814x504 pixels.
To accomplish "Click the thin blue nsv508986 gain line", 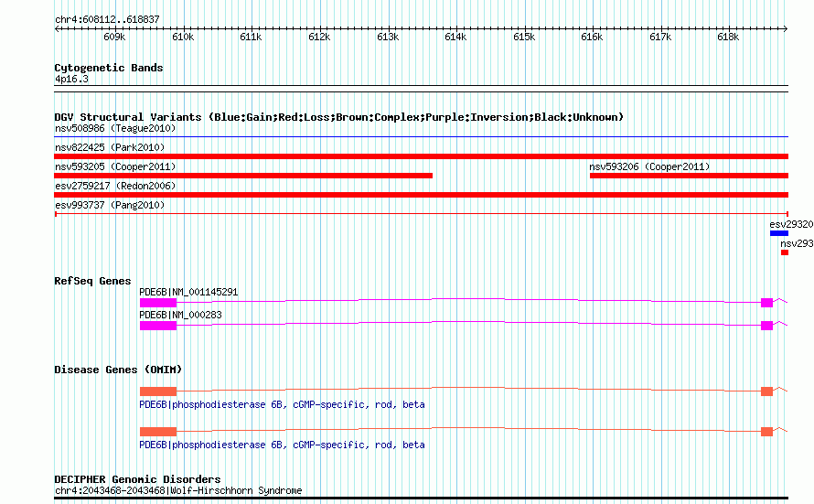I will pos(421,137).
